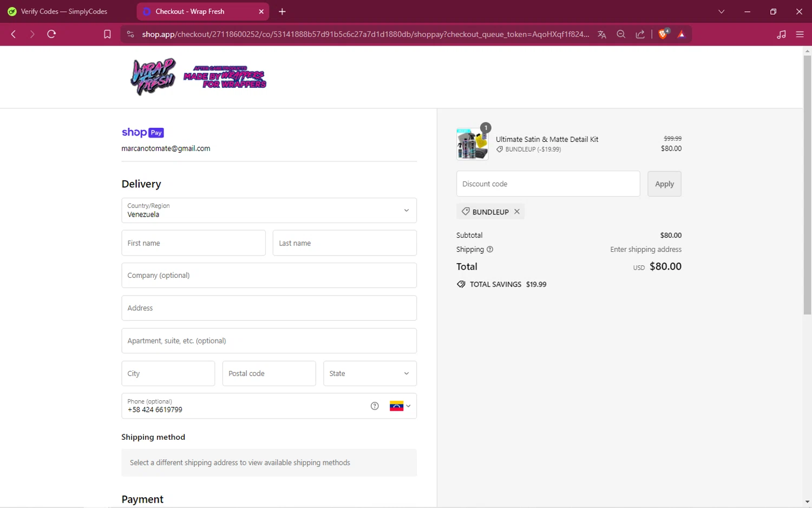Screen dimensions: 812x508
Task: Click the TOTAL SAVINGS tag icon
Action: 461,284
